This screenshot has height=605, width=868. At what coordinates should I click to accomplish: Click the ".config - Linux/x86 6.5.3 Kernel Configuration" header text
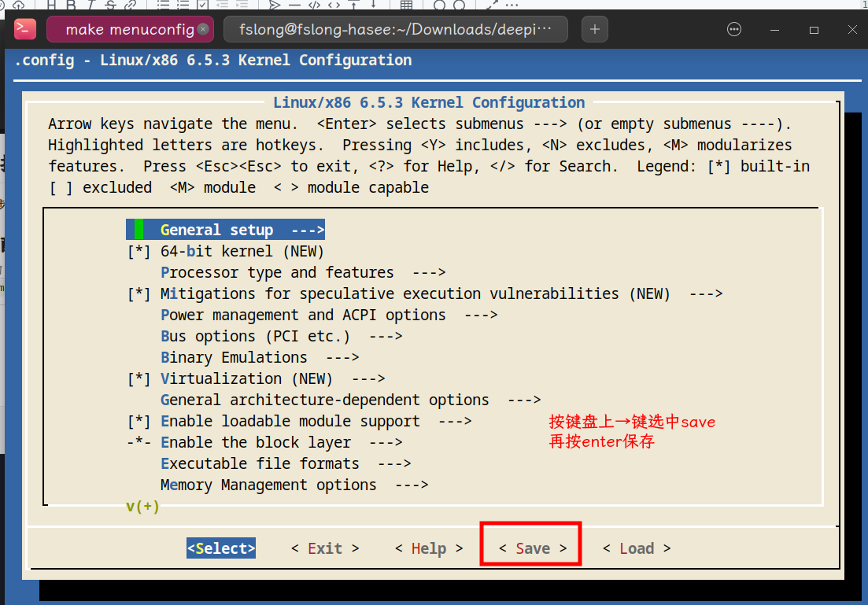[x=213, y=61]
